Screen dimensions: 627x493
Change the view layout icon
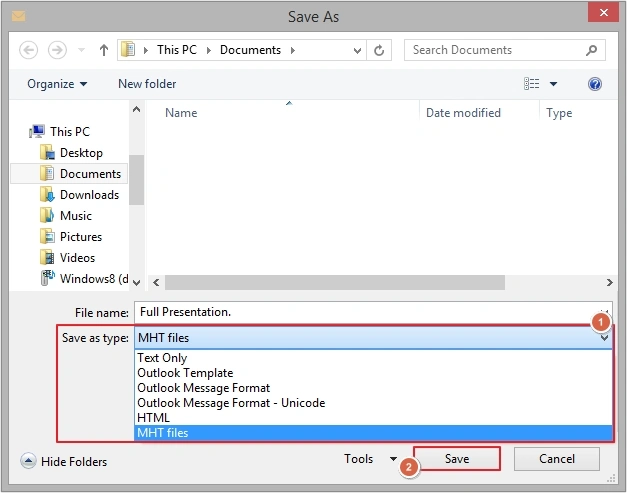click(x=531, y=84)
